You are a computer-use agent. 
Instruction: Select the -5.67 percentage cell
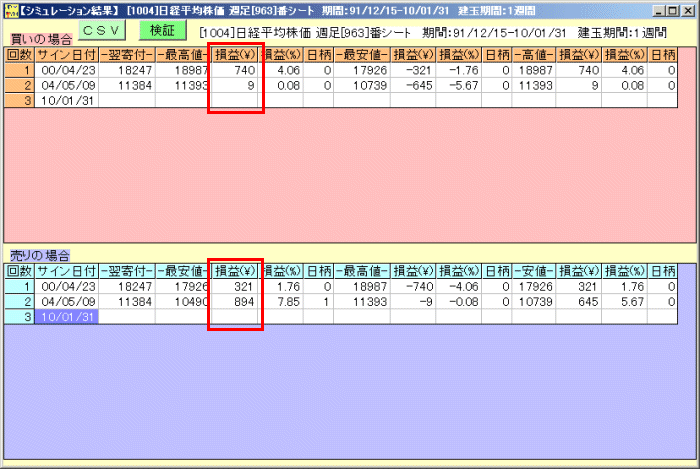tap(458, 85)
